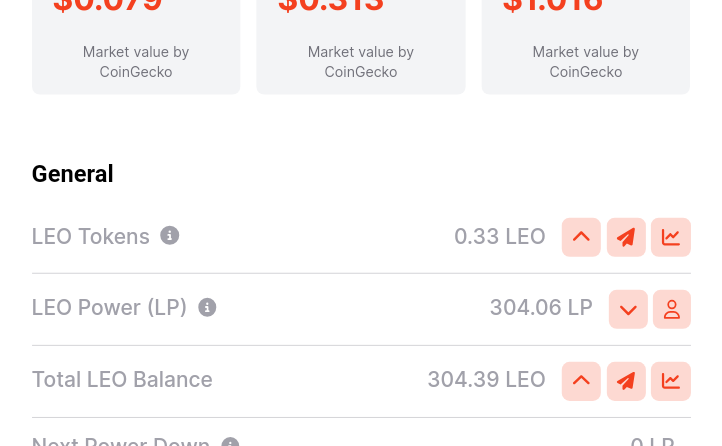Open the LEO Tokens info tooltip icon

pos(169,236)
